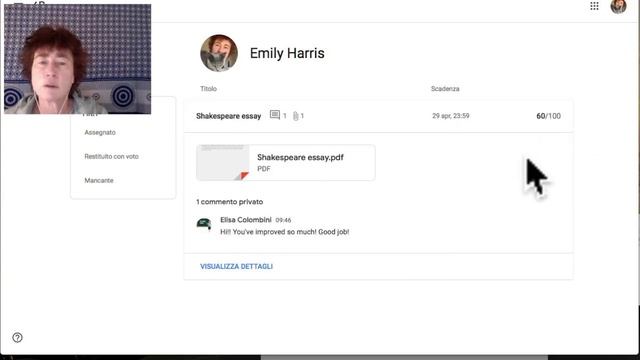
Task: Open VISUALIZZA DETTAGLI link
Action: (236, 267)
